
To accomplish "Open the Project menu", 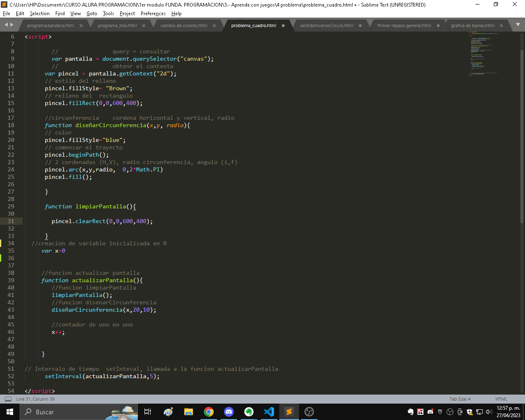I will coord(128,14).
